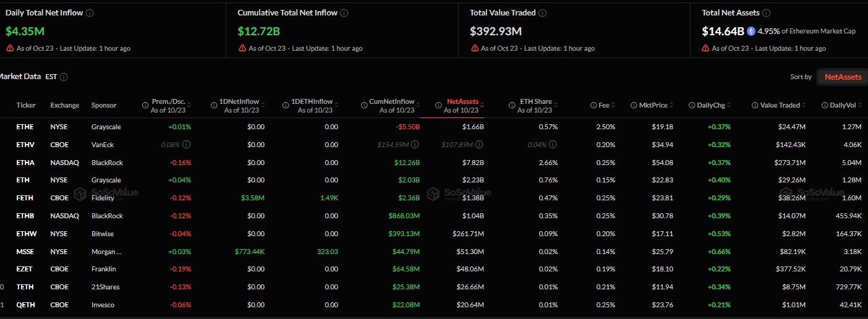Open the ETHA ticker row
This screenshot has height=319, width=868.
pyautogui.click(x=26, y=163)
